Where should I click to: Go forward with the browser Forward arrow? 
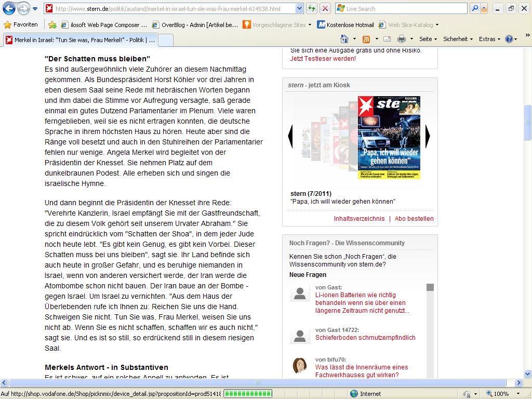23,8
